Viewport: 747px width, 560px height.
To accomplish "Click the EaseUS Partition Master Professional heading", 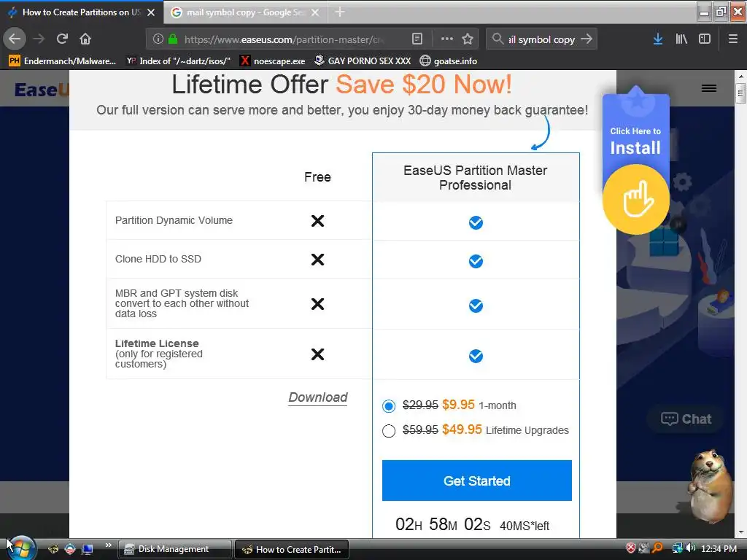I will (476, 178).
